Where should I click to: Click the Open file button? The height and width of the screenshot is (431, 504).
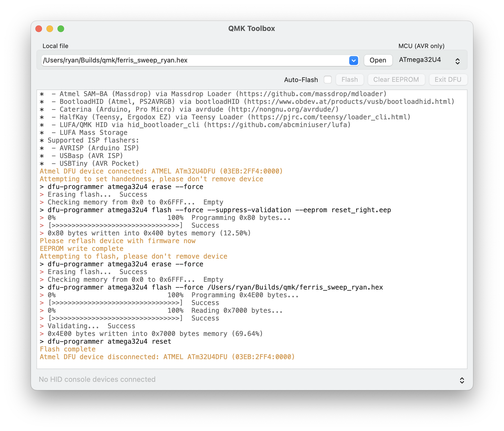pos(378,60)
